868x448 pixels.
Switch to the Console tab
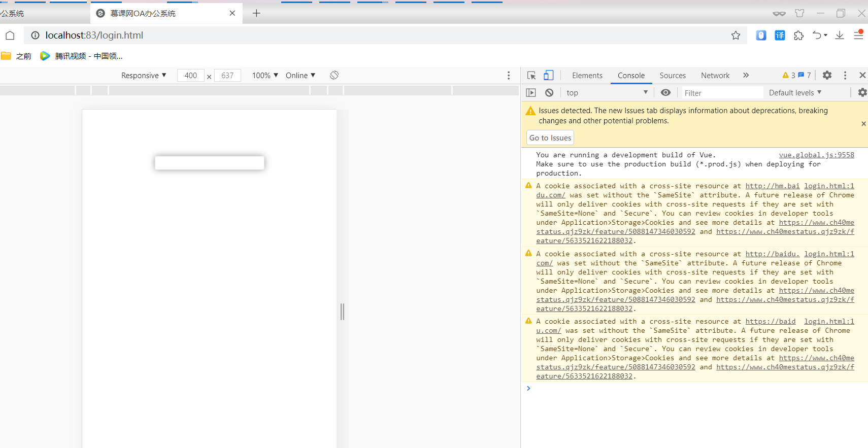(x=631, y=75)
